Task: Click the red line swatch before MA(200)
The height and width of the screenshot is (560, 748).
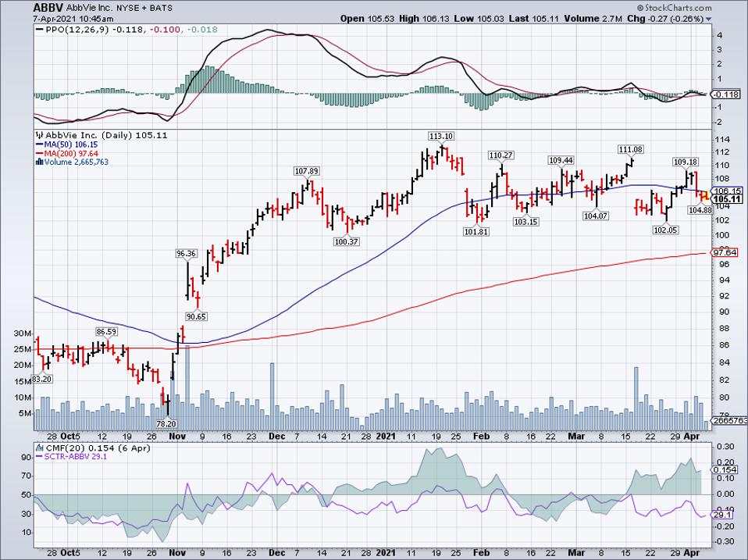Action: tap(39, 153)
